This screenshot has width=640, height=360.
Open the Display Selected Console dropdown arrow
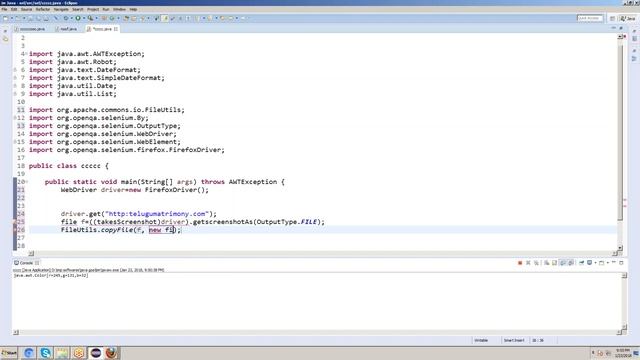tap(596, 263)
